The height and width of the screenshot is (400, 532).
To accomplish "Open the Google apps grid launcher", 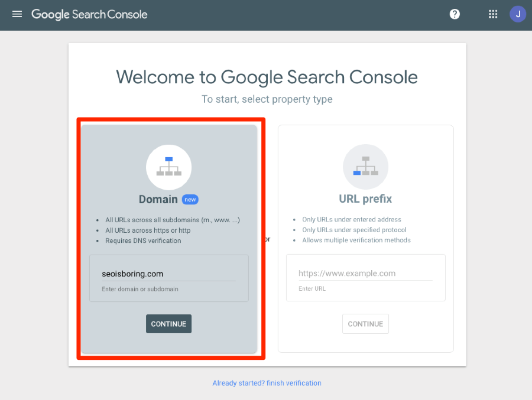I will coord(493,14).
